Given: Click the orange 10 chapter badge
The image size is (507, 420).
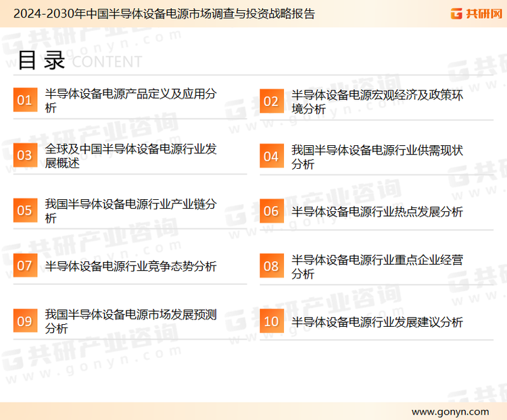Looking at the screenshot, I should [272, 321].
